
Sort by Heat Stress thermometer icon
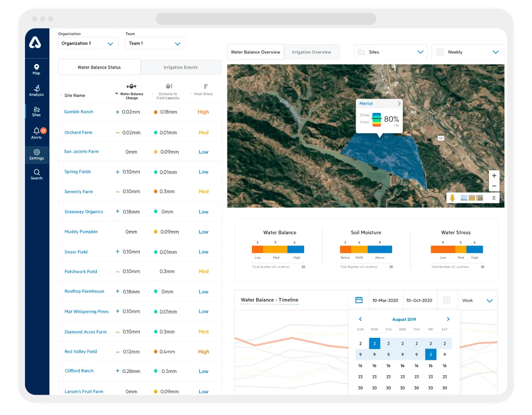pos(206,86)
